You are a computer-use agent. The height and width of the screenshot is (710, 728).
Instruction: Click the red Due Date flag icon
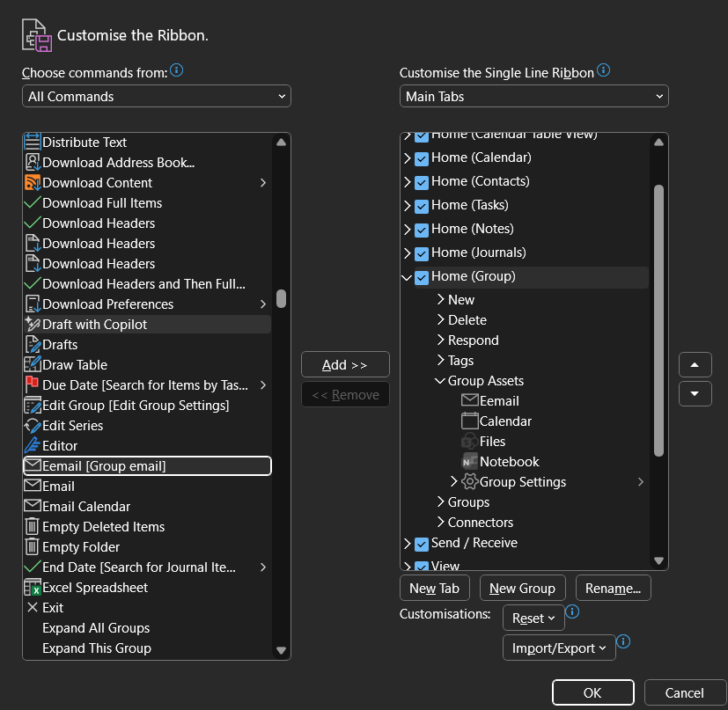pyautogui.click(x=32, y=384)
